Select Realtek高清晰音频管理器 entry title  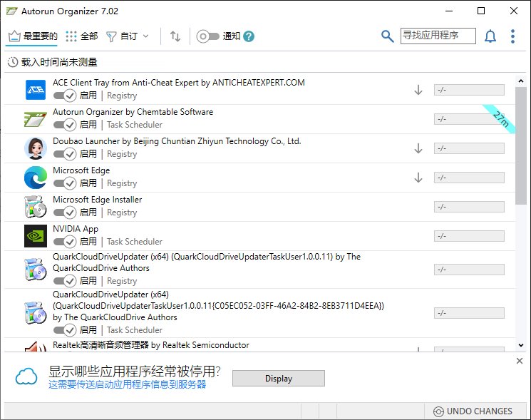151,345
